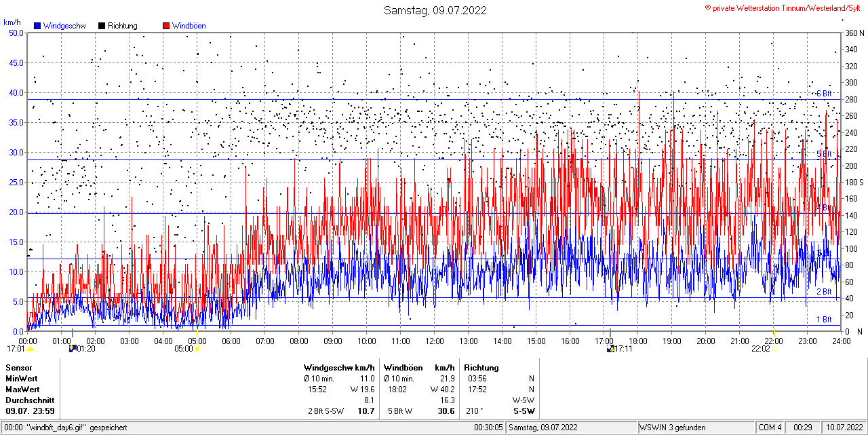Click the 360 N direction axis label
Image resolution: width=868 pixels, height=435 pixels.
[854, 33]
